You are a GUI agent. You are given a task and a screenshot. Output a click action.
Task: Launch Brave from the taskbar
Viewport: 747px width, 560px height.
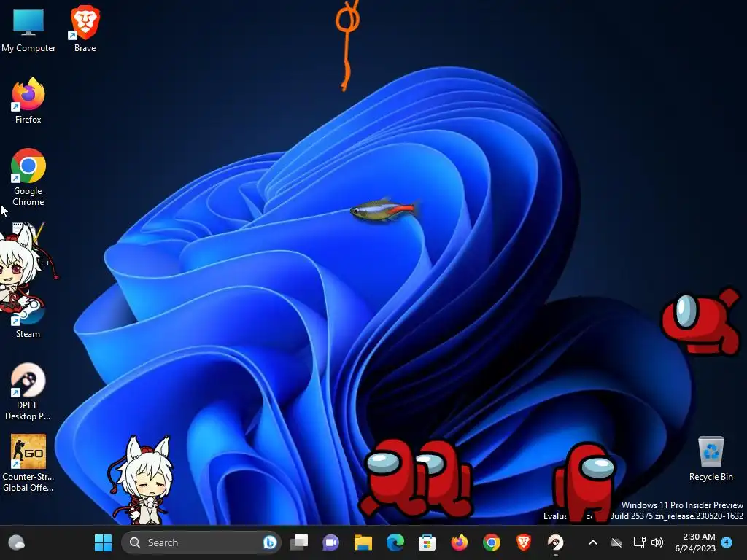[x=524, y=542]
